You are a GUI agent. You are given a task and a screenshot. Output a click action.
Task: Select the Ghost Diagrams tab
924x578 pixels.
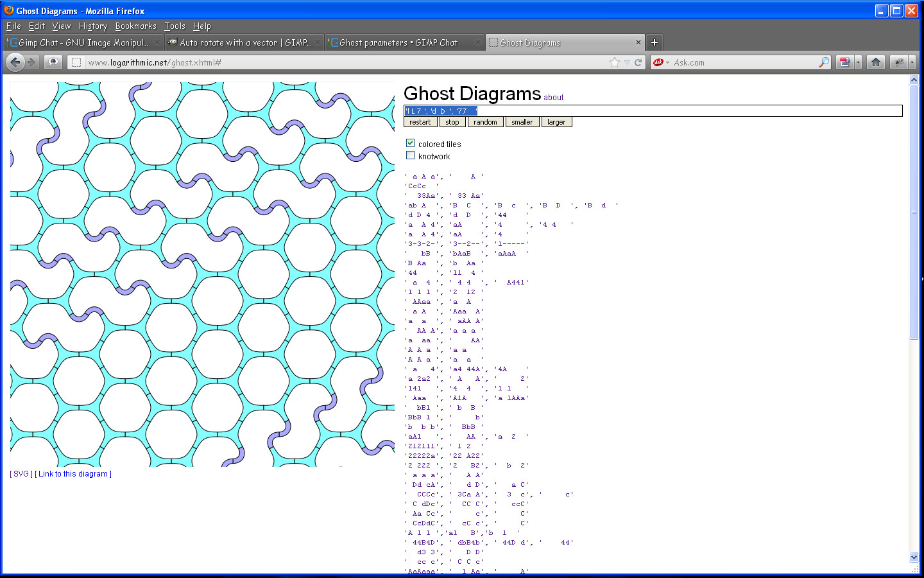pyautogui.click(x=565, y=42)
